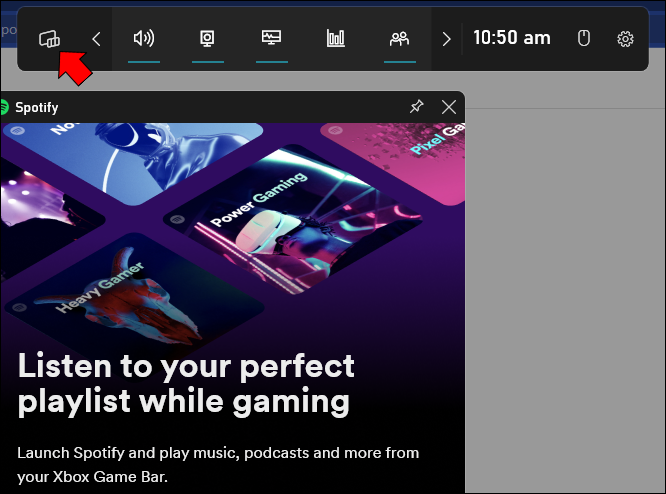Close the Spotify widget
The width and height of the screenshot is (666, 494).
click(x=448, y=107)
